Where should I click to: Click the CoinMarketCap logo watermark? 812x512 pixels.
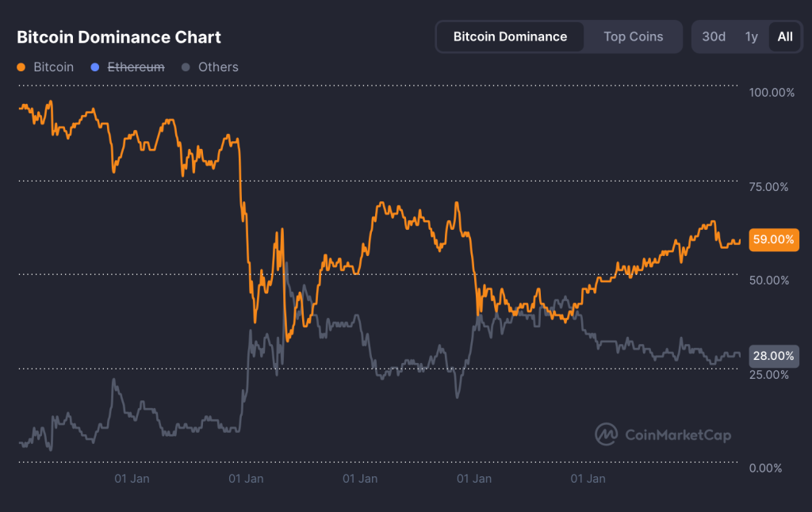click(662, 435)
